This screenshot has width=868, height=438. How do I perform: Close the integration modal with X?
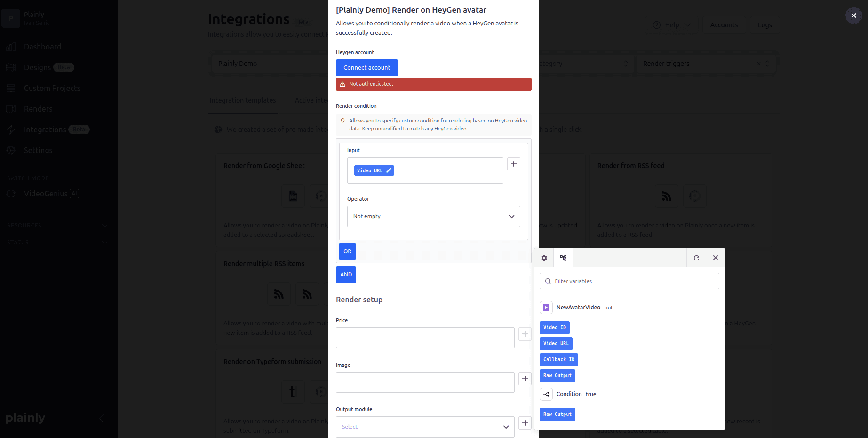coord(853,16)
